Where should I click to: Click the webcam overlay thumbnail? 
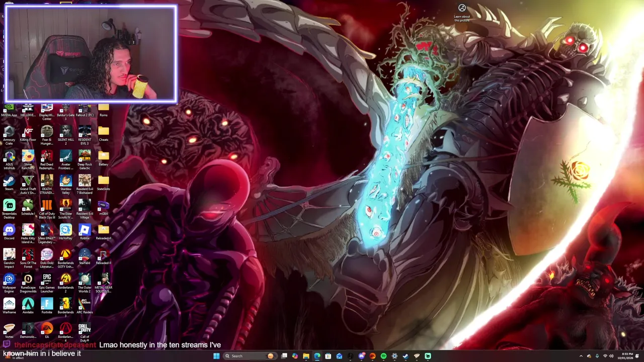point(91,53)
